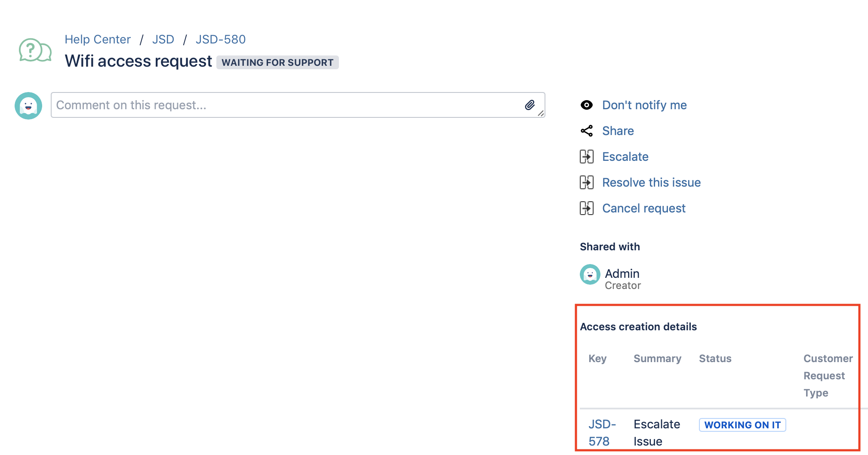The width and height of the screenshot is (868, 455).
Task: Toggle watching by selecting Don't notify me eye
Action: (x=587, y=105)
